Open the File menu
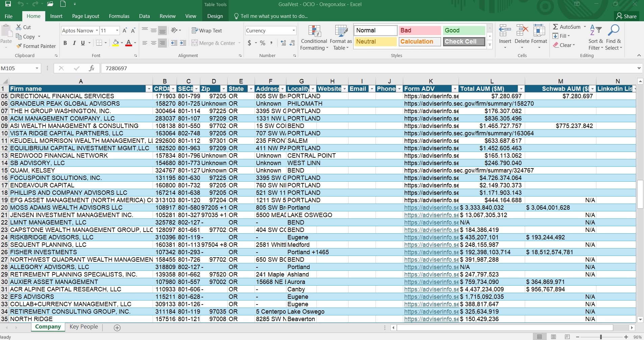Viewport: 644px width, 340px height. pyautogui.click(x=9, y=16)
